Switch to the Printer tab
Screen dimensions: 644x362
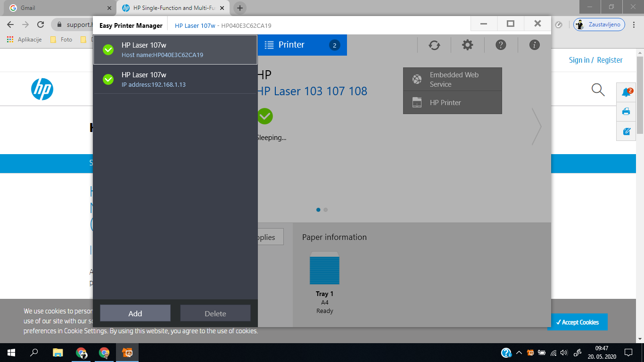coord(302,45)
